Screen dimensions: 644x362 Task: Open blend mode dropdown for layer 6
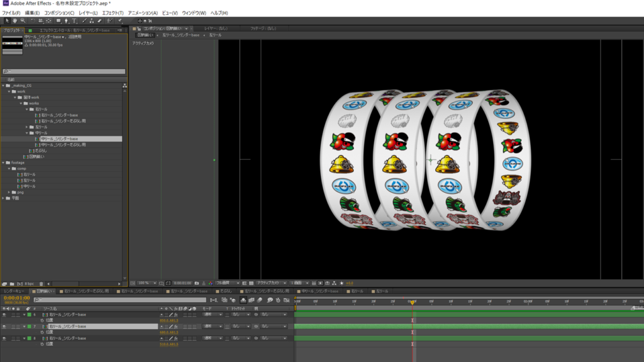213,315
